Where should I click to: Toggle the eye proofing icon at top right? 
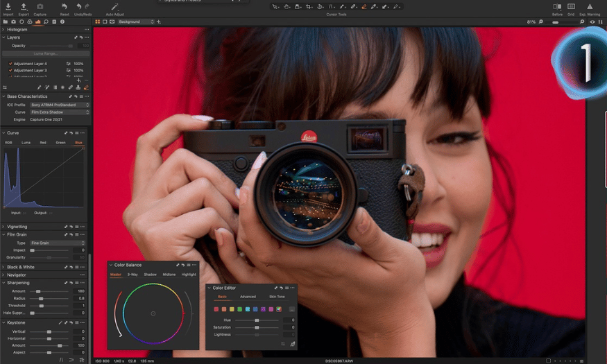[592, 22]
